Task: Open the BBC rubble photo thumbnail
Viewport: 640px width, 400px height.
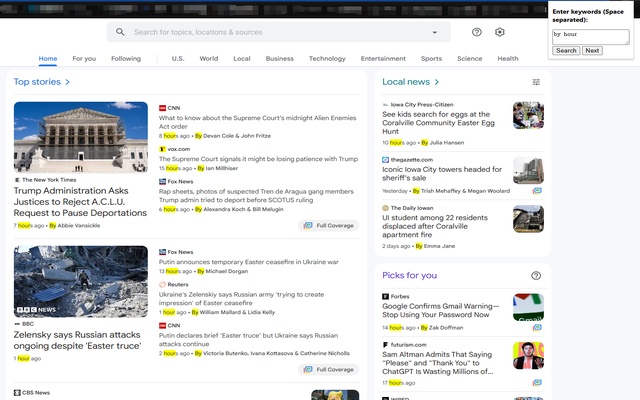Action: click(x=81, y=281)
